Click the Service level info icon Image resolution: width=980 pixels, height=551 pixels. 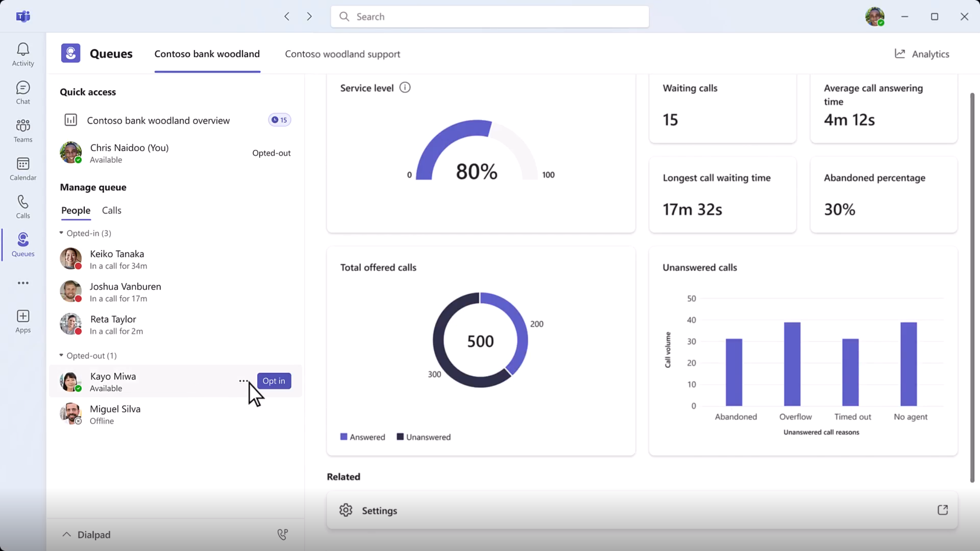pos(405,87)
